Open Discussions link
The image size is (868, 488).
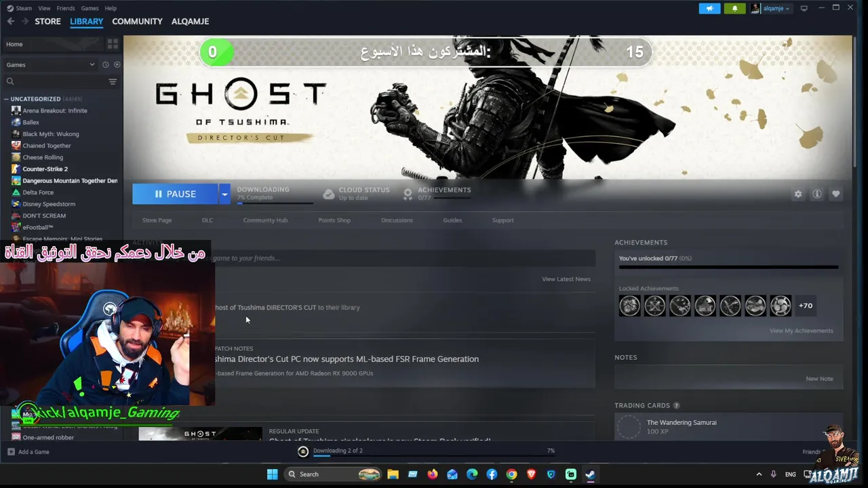397,220
